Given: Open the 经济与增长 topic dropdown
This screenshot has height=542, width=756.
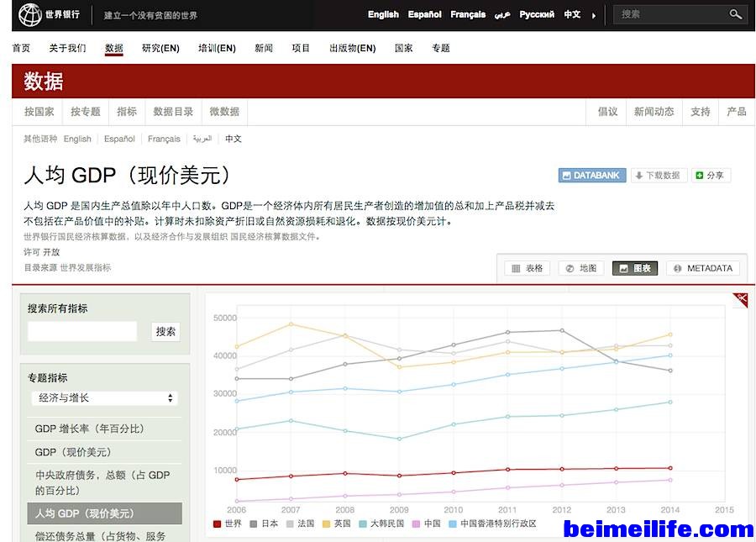Looking at the screenshot, I should tap(104, 397).
